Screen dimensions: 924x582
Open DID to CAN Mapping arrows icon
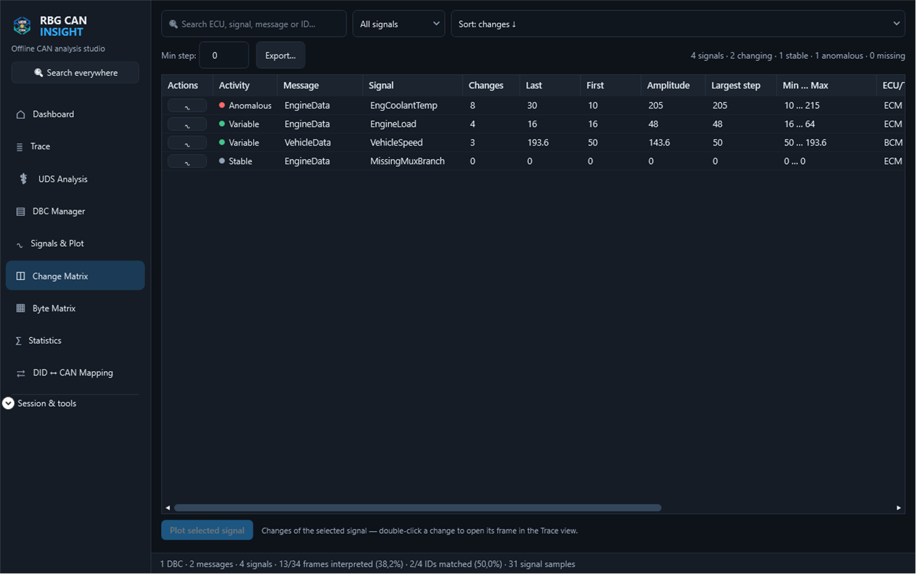(x=21, y=374)
